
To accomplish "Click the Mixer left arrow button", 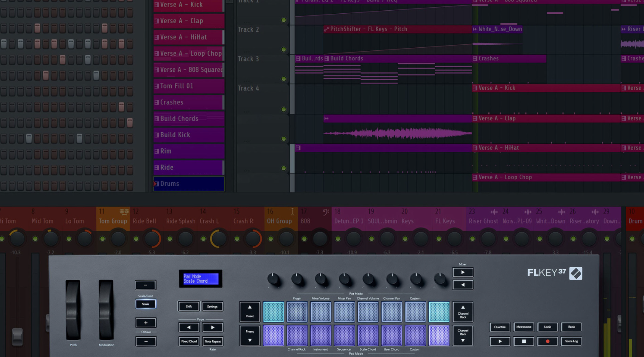I will [463, 285].
